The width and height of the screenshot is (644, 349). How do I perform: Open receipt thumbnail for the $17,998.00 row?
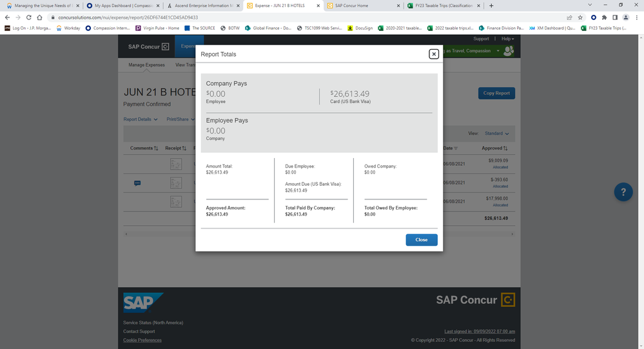[x=176, y=201]
